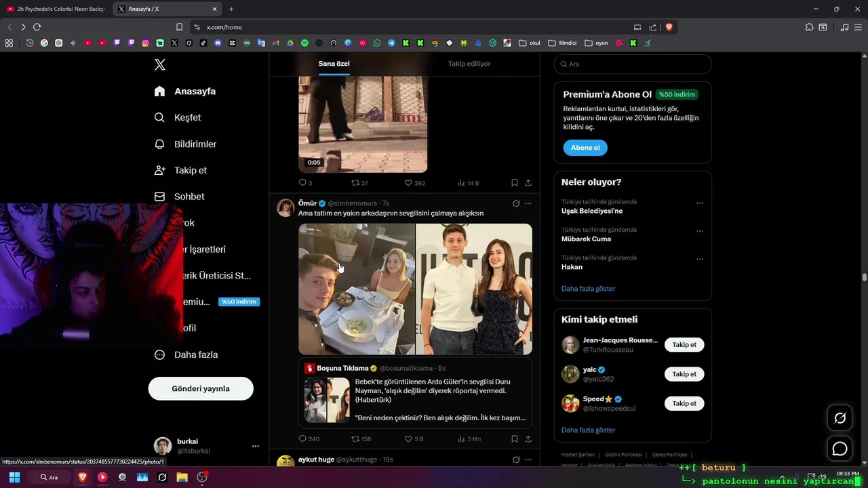Open the right photo in Ömür's post
The height and width of the screenshot is (488, 868).
[474, 289]
